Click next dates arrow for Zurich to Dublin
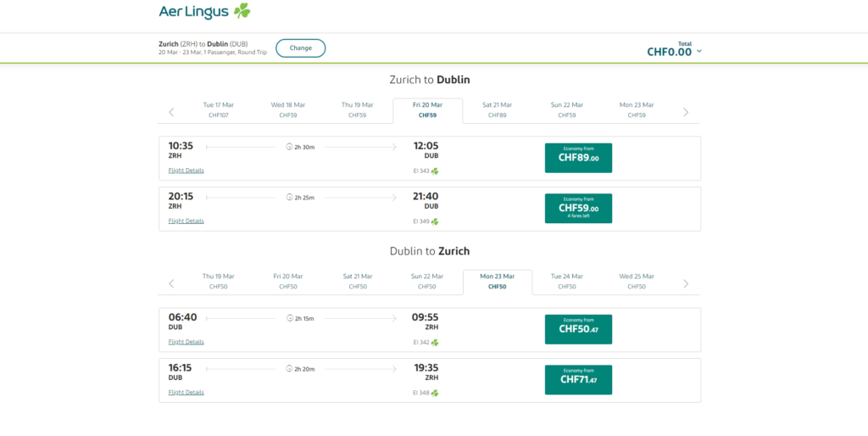The width and height of the screenshot is (868, 436). tap(686, 112)
